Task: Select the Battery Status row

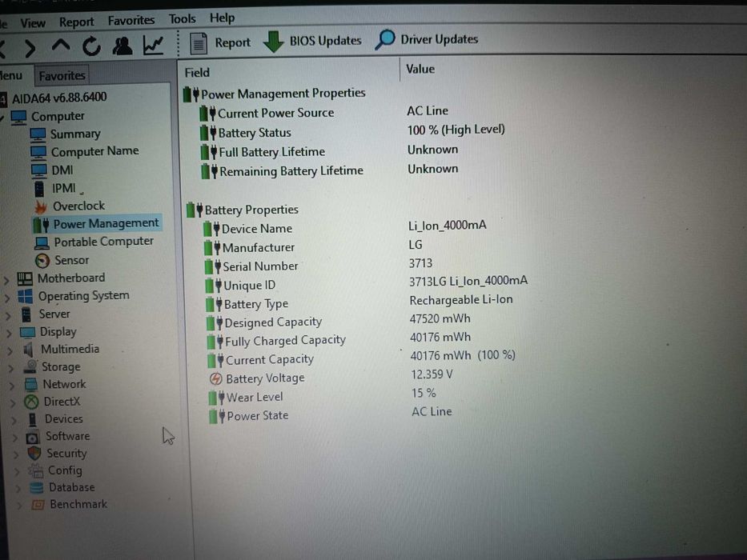Action: (x=352, y=131)
